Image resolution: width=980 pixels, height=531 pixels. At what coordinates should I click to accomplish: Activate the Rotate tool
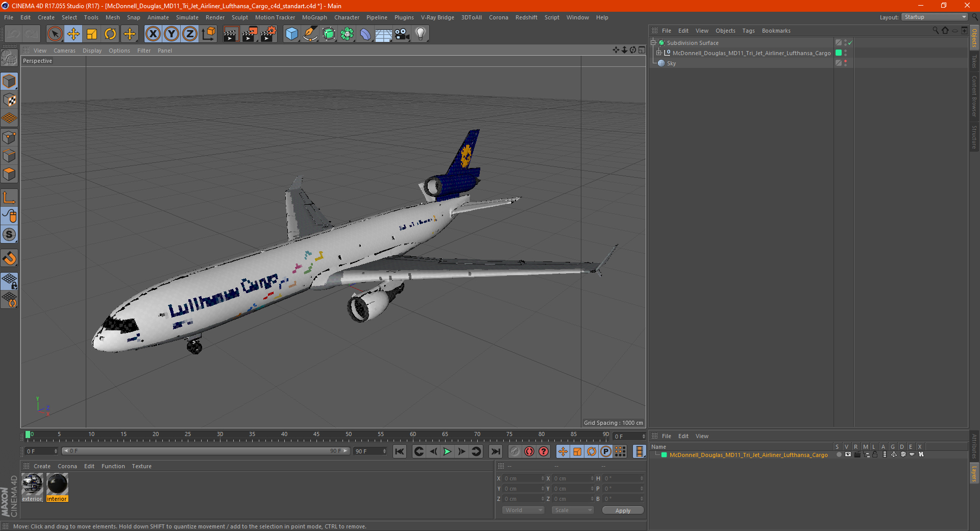[x=110, y=34]
